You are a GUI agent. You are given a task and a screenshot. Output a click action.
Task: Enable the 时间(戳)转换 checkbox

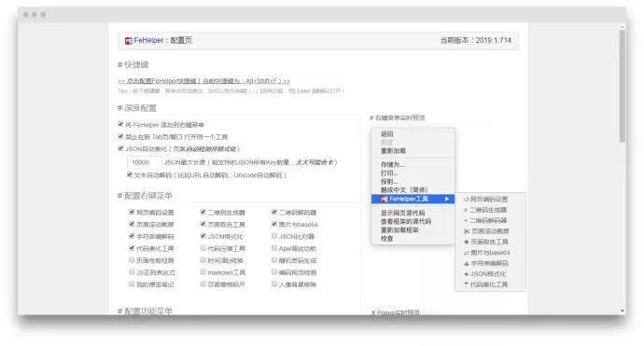click(203, 260)
